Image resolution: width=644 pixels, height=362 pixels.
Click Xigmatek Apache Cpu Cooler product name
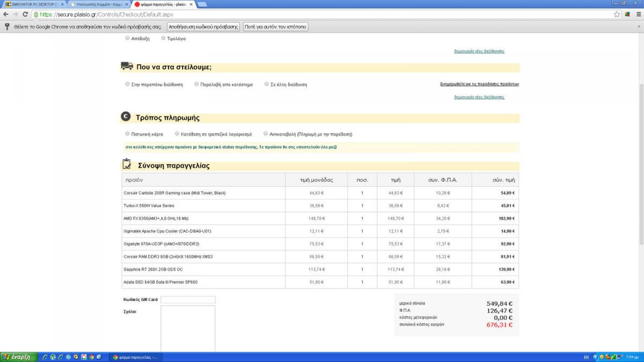point(167,232)
